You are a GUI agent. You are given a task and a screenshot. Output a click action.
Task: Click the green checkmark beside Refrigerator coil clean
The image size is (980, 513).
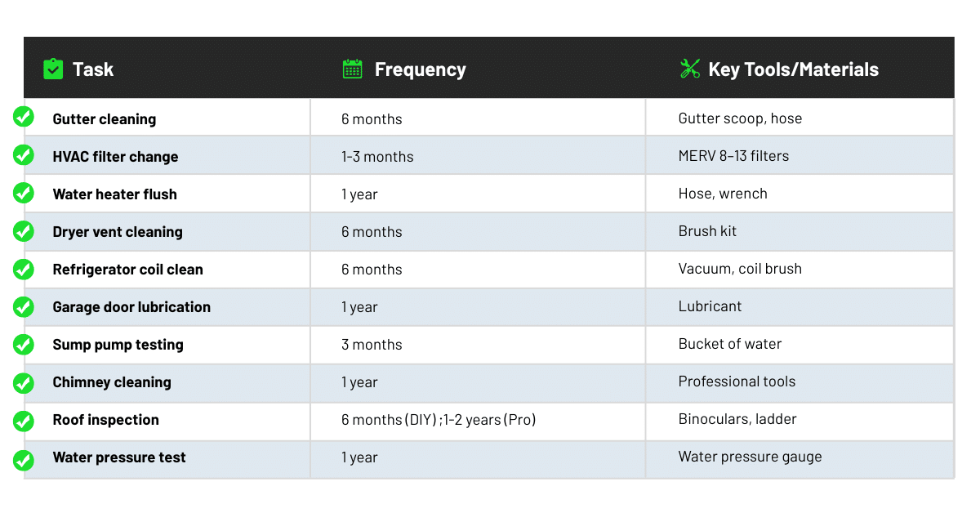pos(24,269)
